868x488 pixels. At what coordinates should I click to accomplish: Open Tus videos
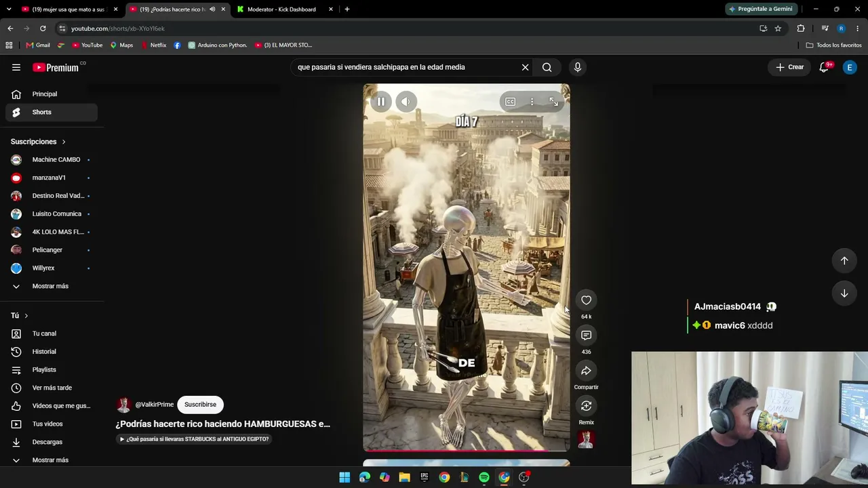coord(52,424)
